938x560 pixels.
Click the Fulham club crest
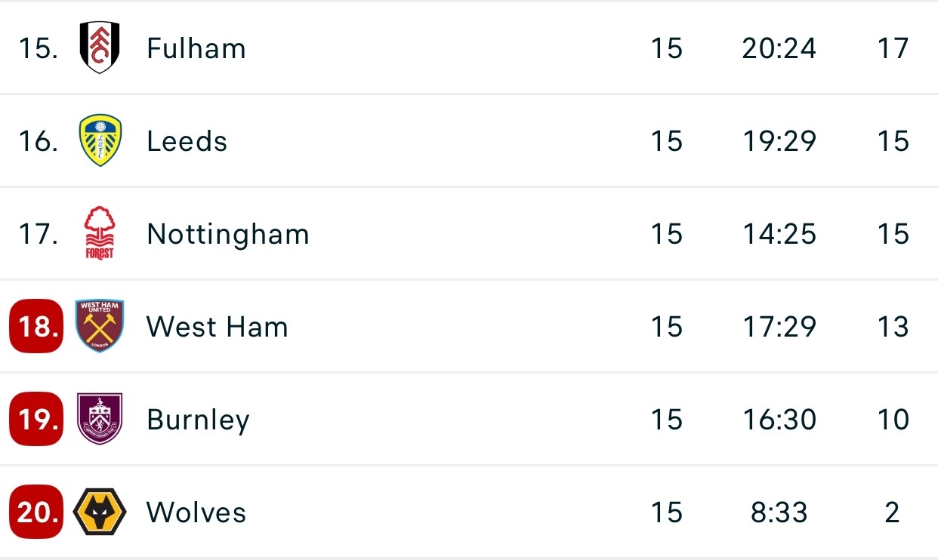(x=100, y=48)
